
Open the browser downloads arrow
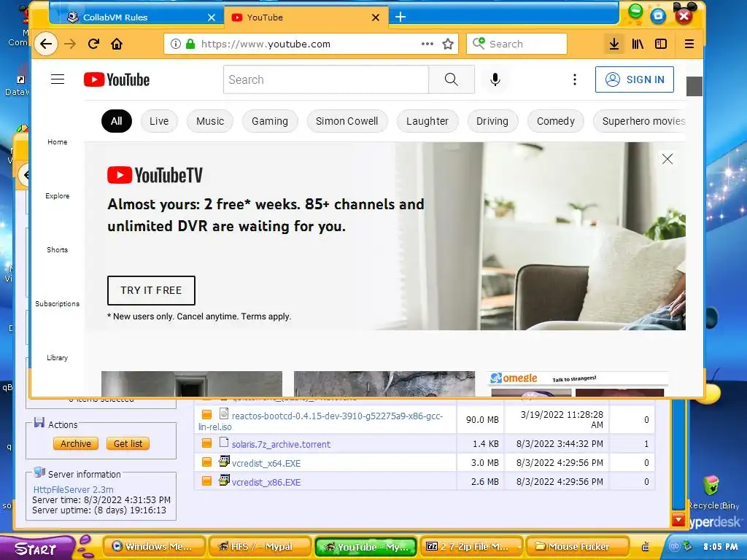pyautogui.click(x=614, y=44)
